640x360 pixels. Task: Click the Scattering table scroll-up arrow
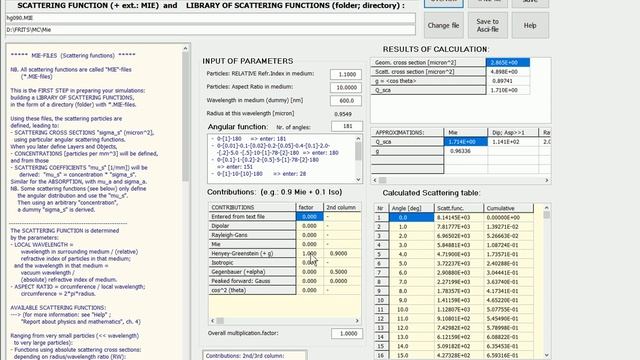click(x=547, y=208)
